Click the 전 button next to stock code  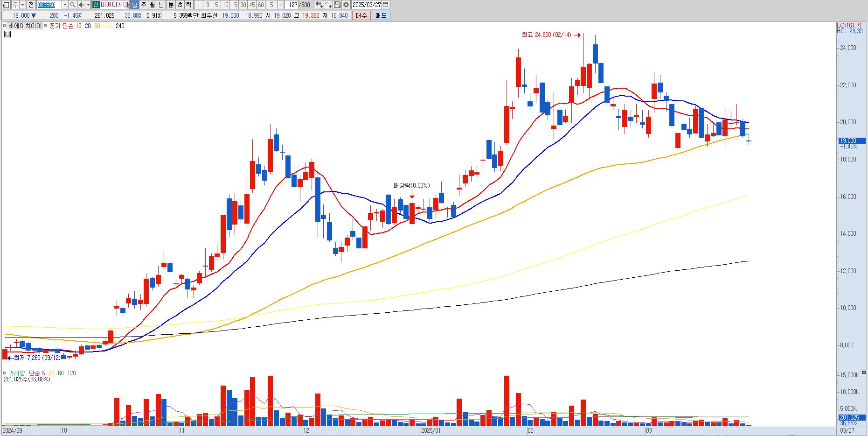(x=31, y=5)
